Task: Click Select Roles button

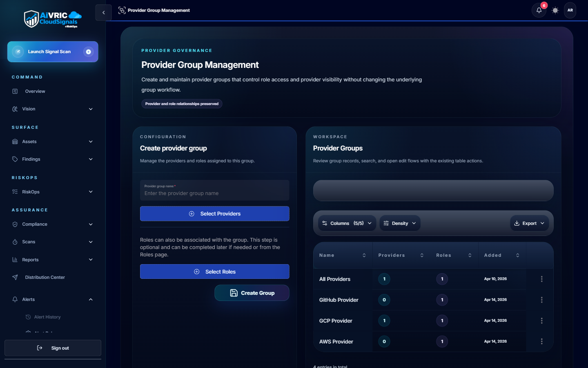Action: coord(214,272)
